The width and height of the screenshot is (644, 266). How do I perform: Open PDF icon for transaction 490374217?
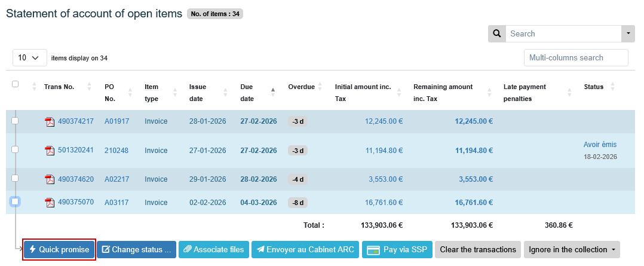coord(50,122)
